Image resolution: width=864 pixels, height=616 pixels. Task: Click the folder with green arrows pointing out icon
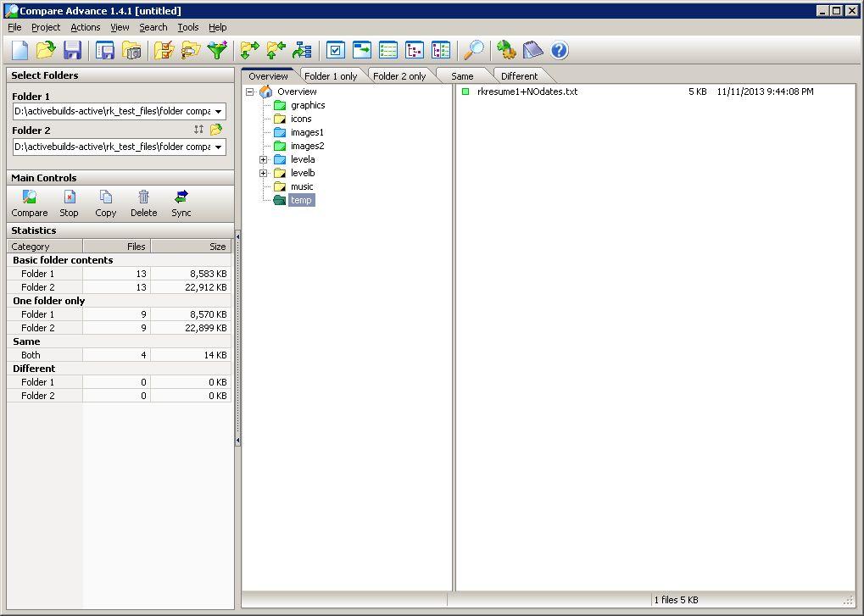coord(249,50)
